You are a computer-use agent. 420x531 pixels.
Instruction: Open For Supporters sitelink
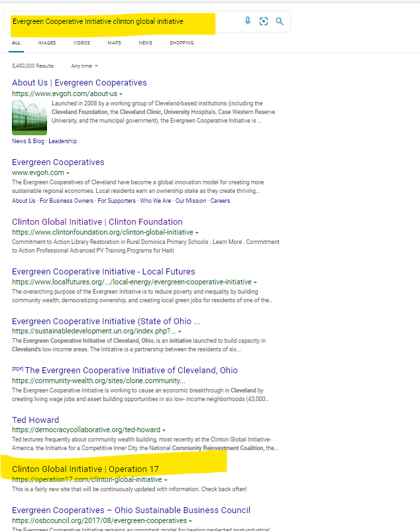(x=117, y=201)
